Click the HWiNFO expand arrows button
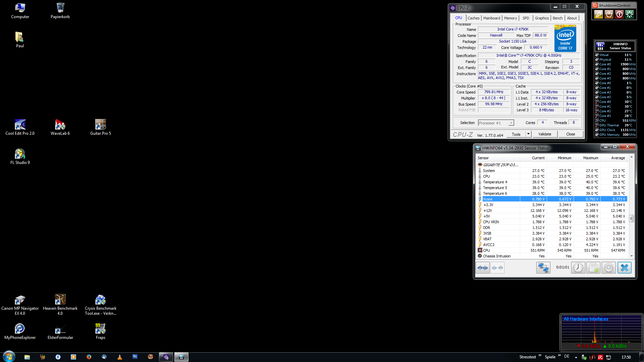This screenshot has width=644, height=362. (x=483, y=267)
